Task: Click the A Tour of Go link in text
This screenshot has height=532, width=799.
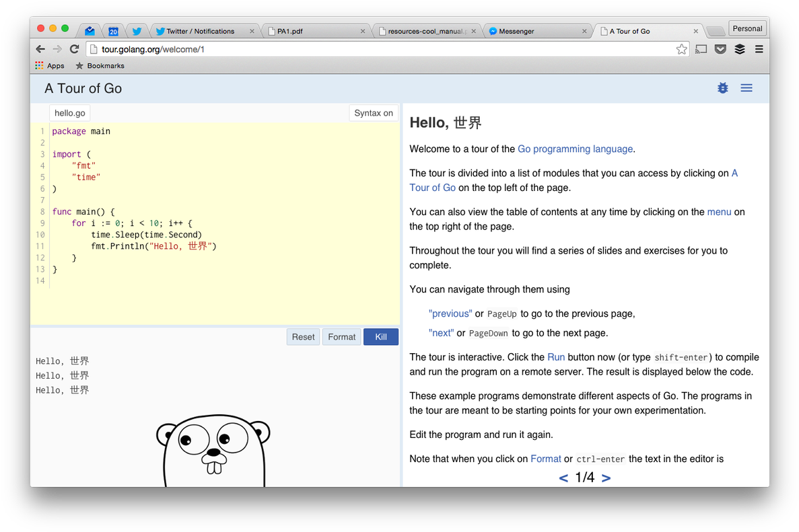Action: [433, 188]
